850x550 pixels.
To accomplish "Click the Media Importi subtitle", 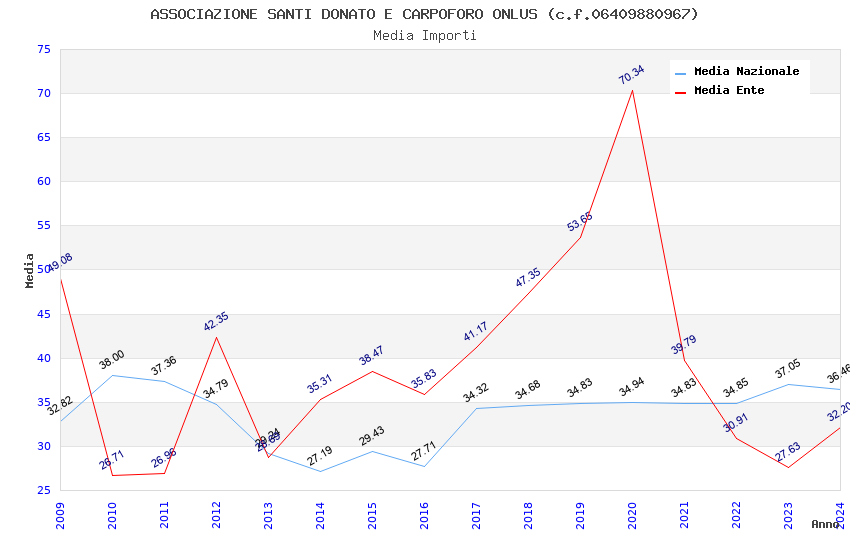I will click(424, 36).
